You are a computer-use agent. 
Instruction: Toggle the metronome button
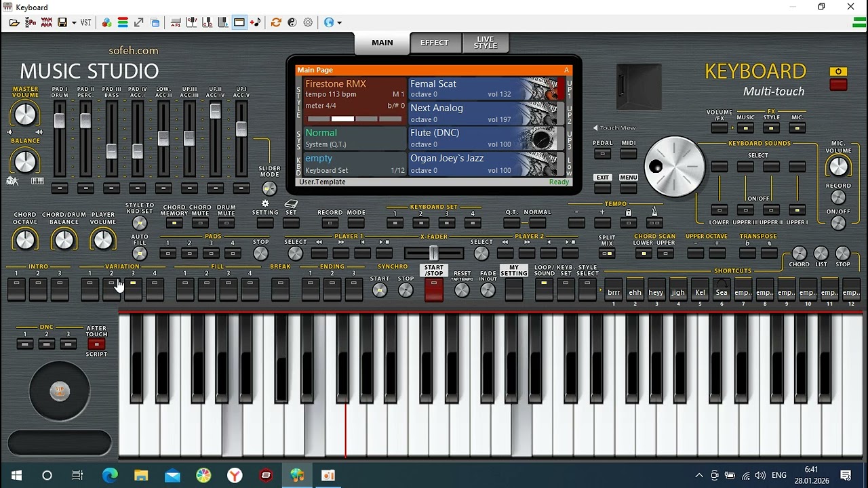pos(654,222)
